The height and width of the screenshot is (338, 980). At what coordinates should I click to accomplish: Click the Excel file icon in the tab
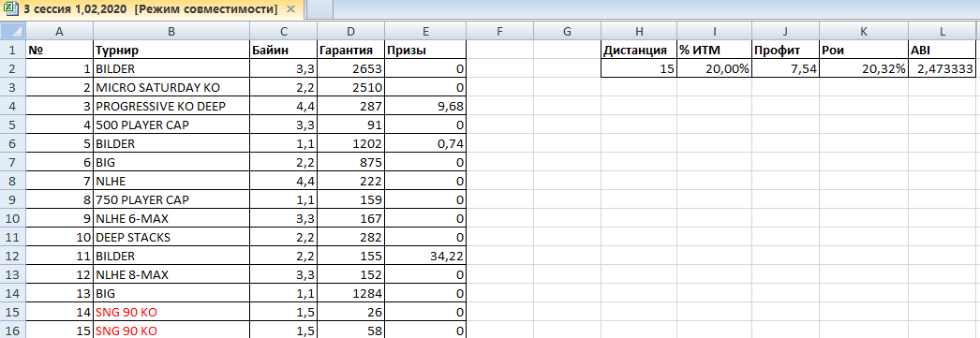tap(10, 9)
